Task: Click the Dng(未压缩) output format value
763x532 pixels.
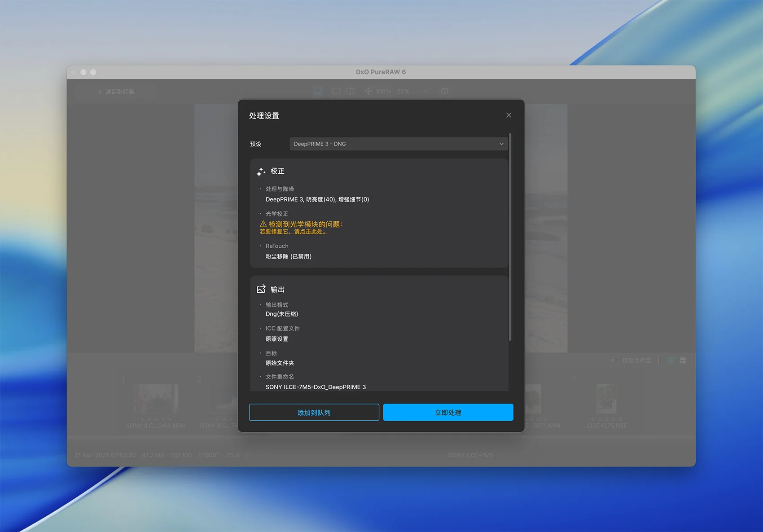Action: coord(282,314)
